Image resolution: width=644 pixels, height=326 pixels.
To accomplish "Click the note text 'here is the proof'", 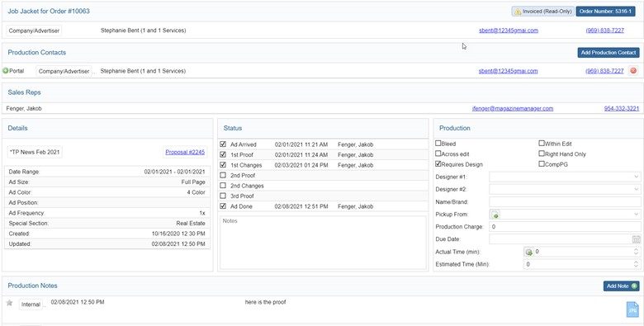I will click(x=265, y=302).
